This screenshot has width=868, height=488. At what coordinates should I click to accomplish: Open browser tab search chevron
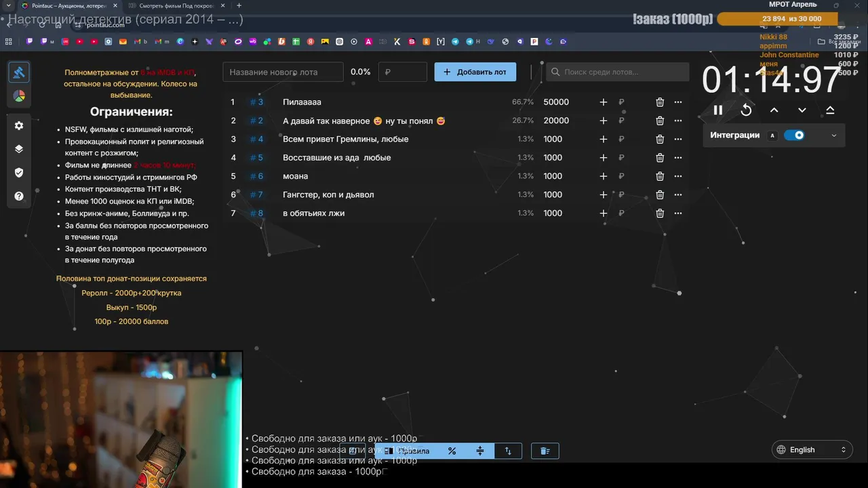[7, 5]
